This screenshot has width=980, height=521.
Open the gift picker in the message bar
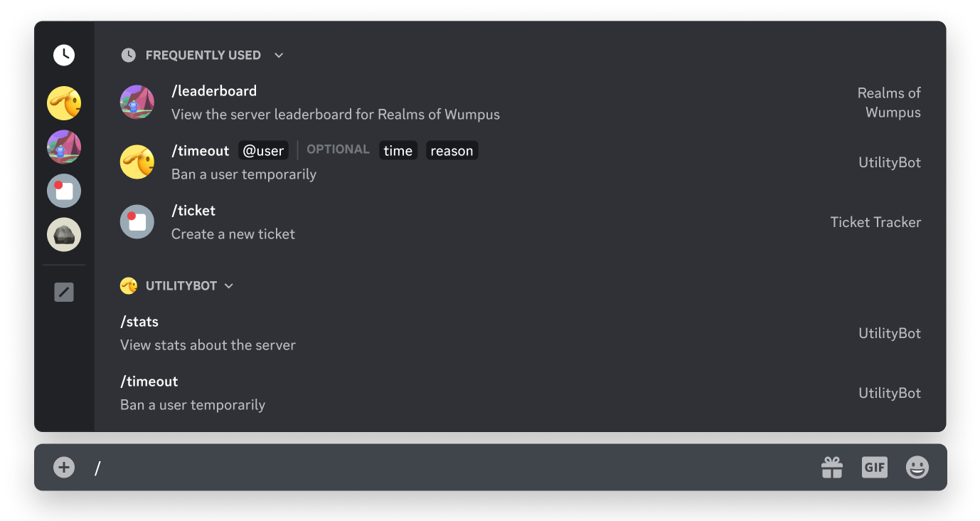pyautogui.click(x=831, y=468)
